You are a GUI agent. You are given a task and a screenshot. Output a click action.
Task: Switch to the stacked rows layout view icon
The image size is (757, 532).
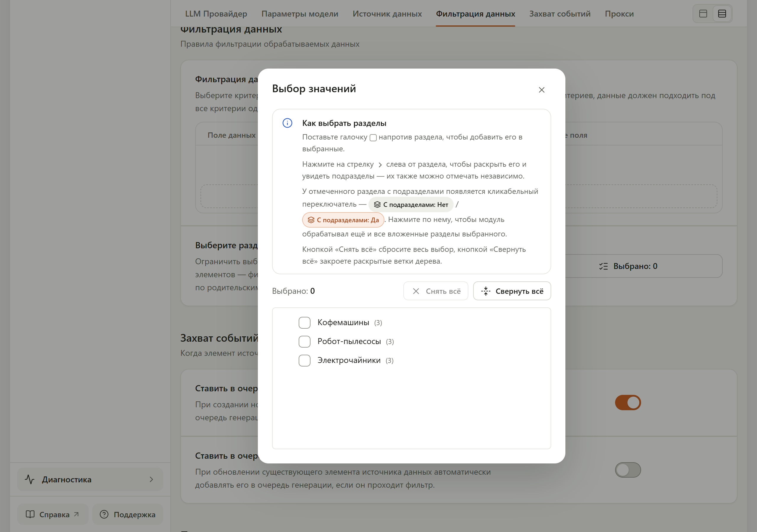(x=722, y=14)
